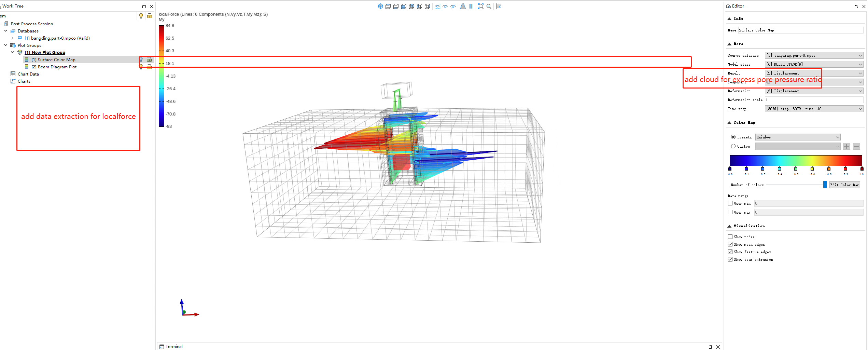Click the axis triad in viewport
The image size is (868, 350).
click(189, 308)
